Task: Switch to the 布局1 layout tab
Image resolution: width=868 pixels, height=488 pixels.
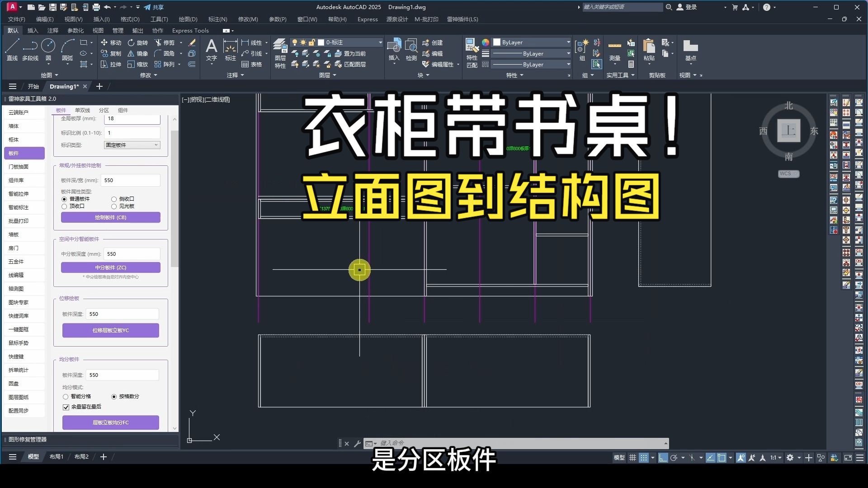Action: click(x=57, y=457)
